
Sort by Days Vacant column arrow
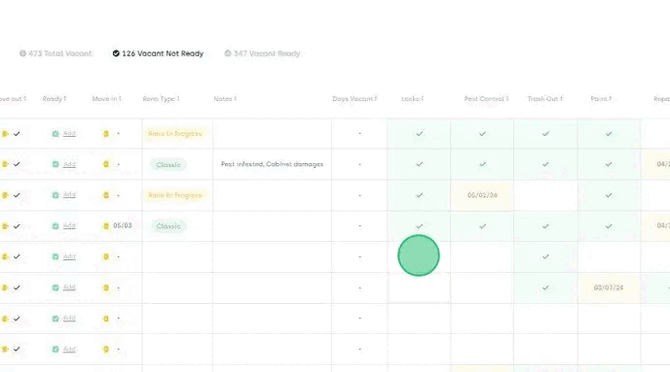[376, 99]
